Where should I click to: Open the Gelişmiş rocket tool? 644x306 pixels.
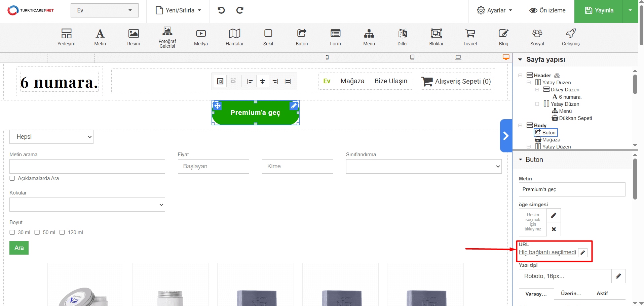(571, 37)
